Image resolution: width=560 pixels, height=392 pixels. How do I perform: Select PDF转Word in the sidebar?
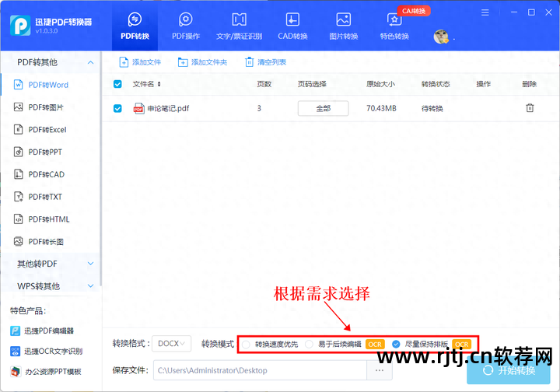coord(48,85)
